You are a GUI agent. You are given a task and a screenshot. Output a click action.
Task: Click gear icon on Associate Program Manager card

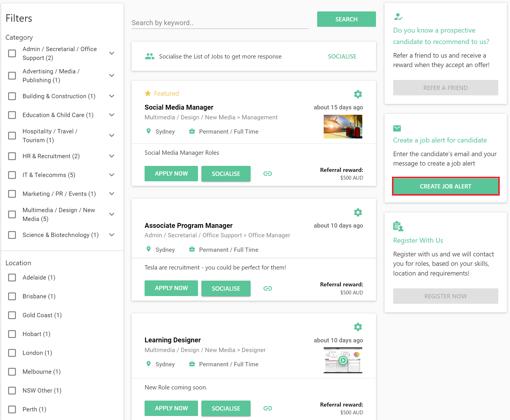pos(358,212)
